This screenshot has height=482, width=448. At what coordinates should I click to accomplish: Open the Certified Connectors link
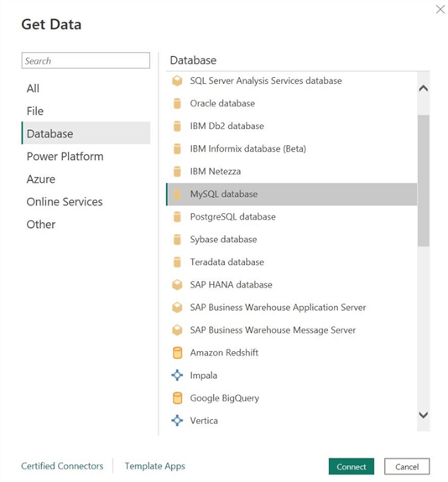click(62, 466)
